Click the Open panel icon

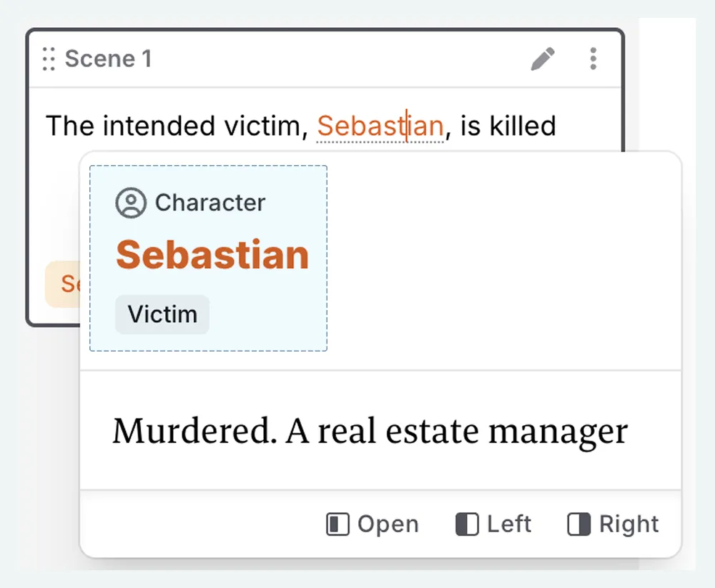[x=337, y=524]
